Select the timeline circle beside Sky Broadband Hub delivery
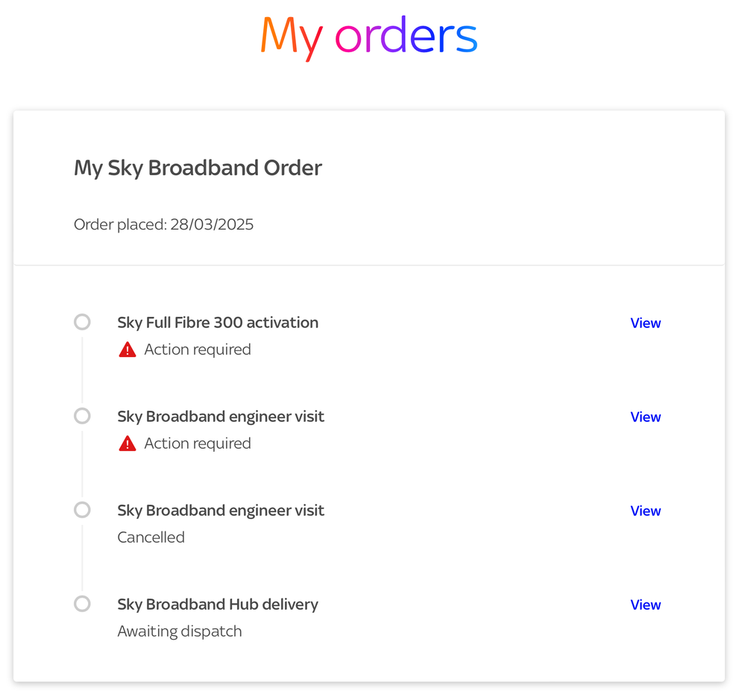 pos(82,604)
